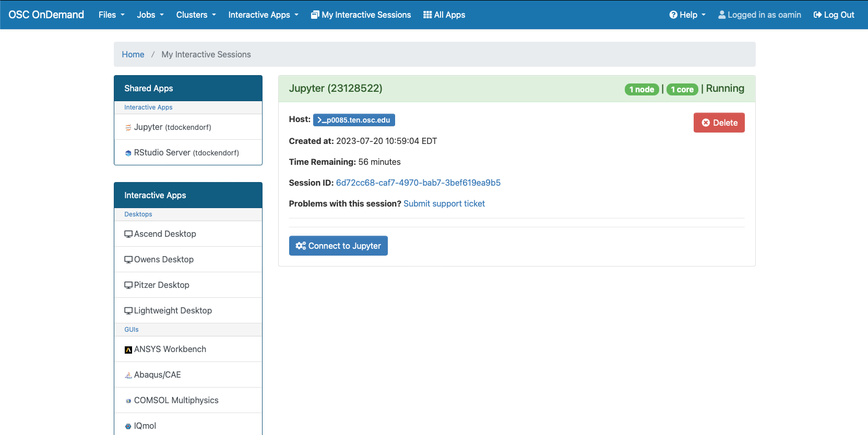This screenshot has height=435, width=868.
Task: Click the 'Desktops' category label
Action: [138, 214]
